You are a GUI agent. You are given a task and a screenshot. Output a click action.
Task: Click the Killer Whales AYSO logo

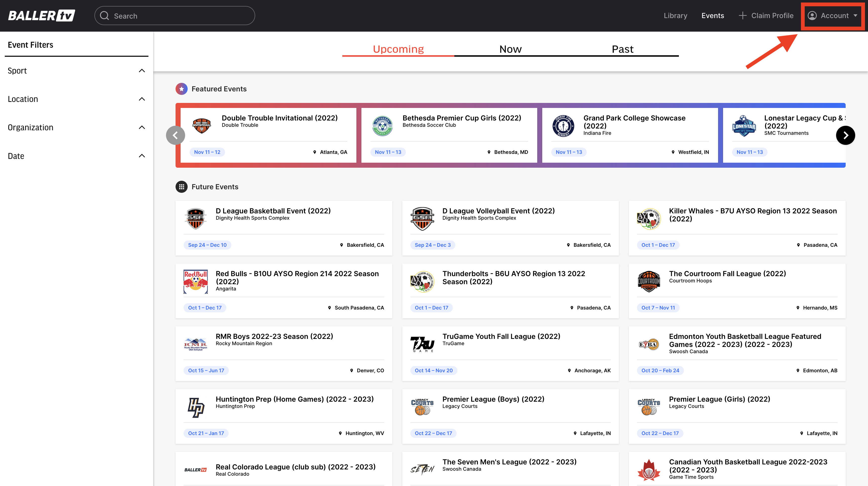[649, 219]
